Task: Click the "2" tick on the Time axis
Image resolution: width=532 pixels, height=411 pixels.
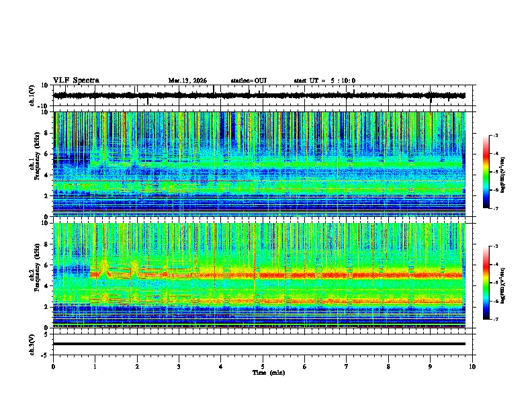Action: (137, 367)
